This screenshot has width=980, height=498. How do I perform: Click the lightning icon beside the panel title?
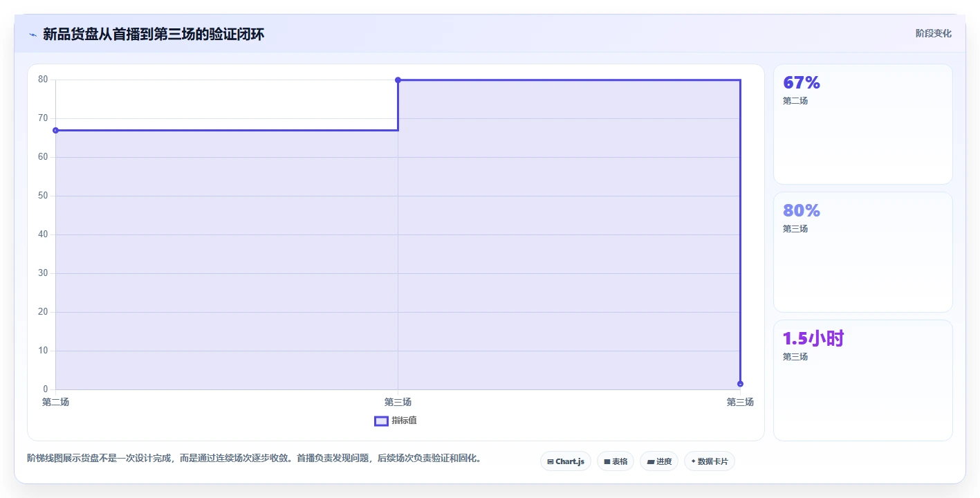(x=33, y=34)
